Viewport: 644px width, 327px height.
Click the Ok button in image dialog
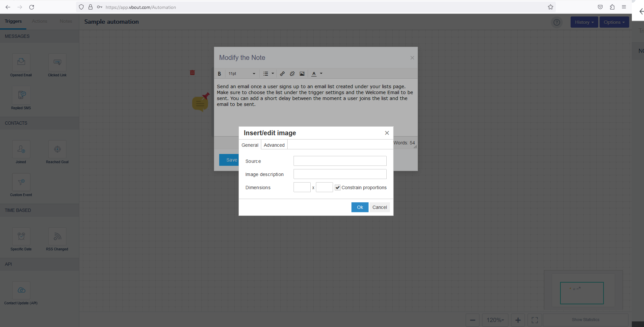coord(360,207)
